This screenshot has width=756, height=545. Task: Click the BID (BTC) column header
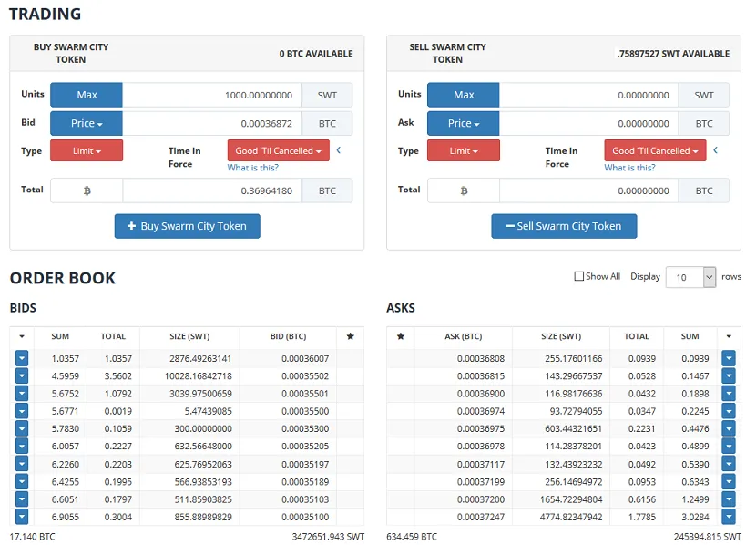tap(288, 336)
